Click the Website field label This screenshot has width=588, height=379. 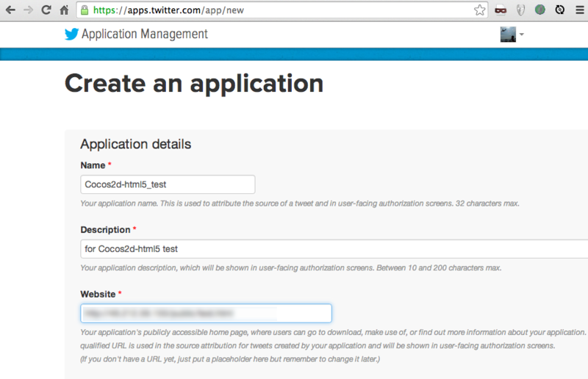pyautogui.click(x=98, y=295)
